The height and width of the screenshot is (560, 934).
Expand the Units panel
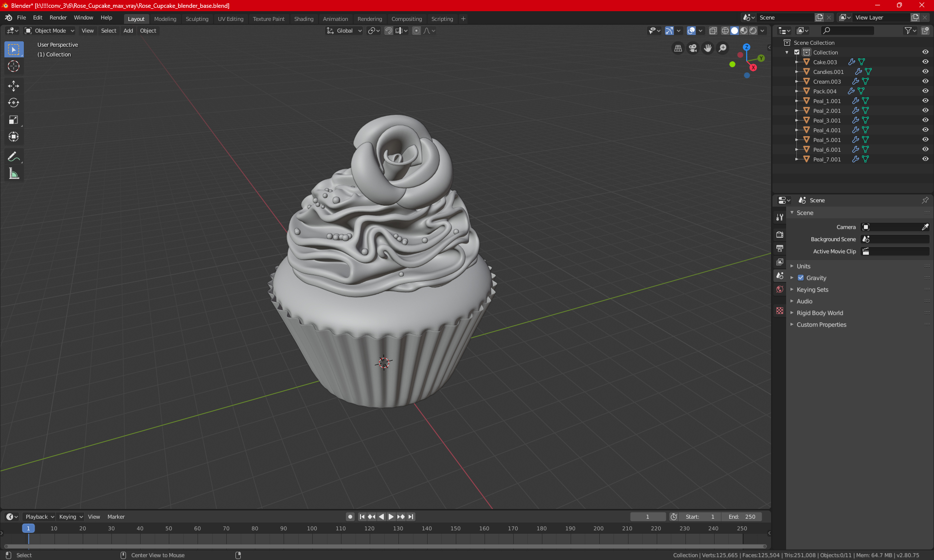pyautogui.click(x=803, y=266)
